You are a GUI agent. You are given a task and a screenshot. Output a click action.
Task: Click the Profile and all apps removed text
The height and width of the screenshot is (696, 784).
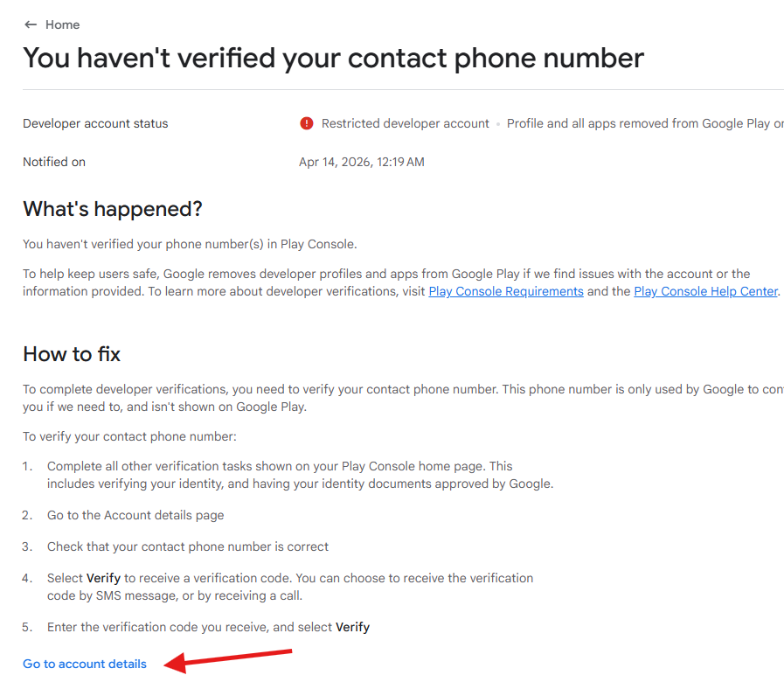pyautogui.click(x=644, y=123)
